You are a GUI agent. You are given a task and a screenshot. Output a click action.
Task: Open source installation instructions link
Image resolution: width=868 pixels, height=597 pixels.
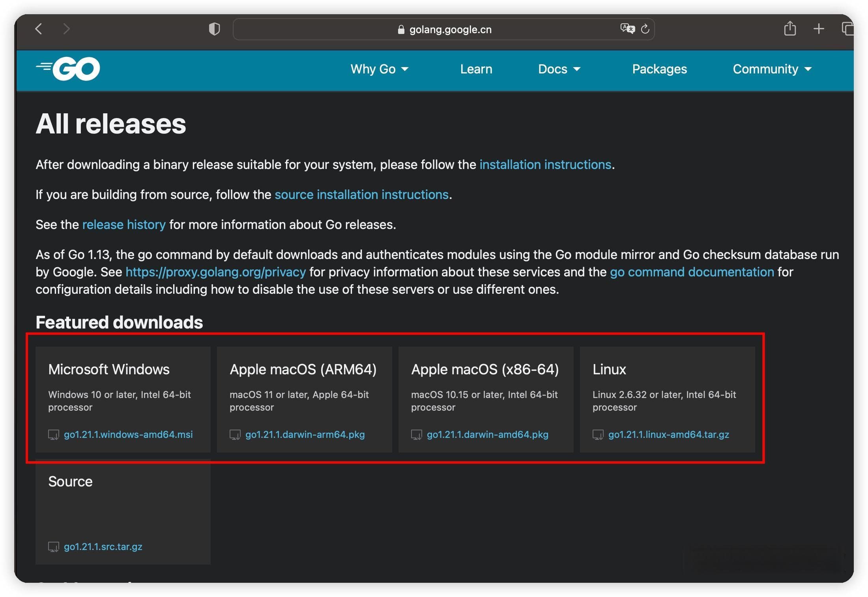pyautogui.click(x=361, y=195)
